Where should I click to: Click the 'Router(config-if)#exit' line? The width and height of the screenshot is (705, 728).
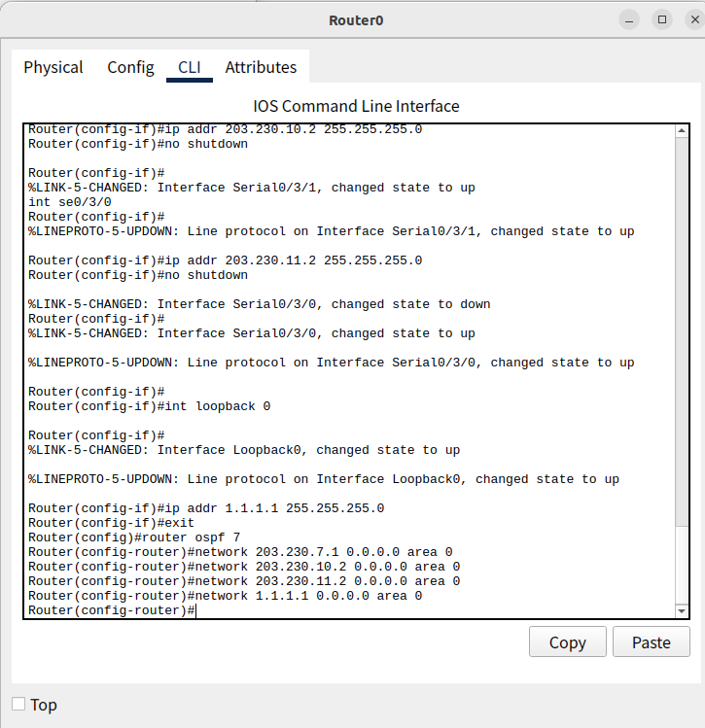[x=112, y=523]
